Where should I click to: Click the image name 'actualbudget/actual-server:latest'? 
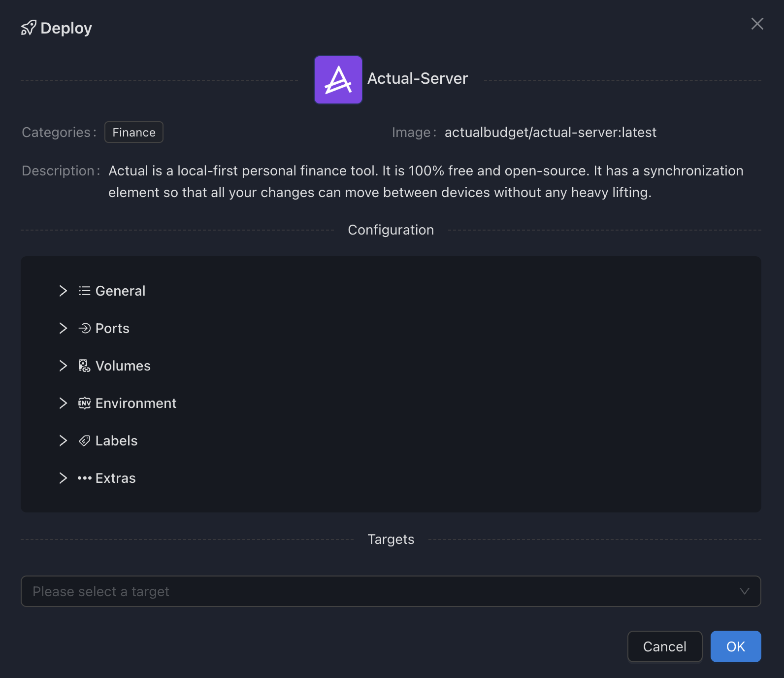pyautogui.click(x=551, y=132)
